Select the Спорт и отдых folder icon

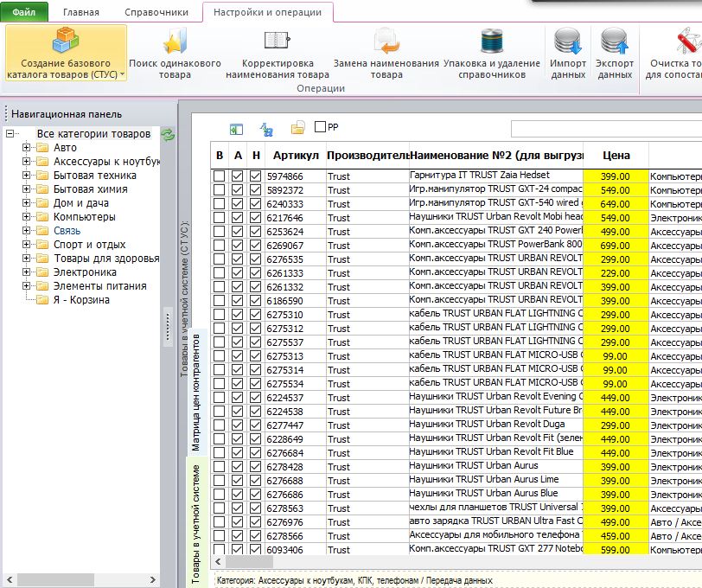click(x=42, y=245)
